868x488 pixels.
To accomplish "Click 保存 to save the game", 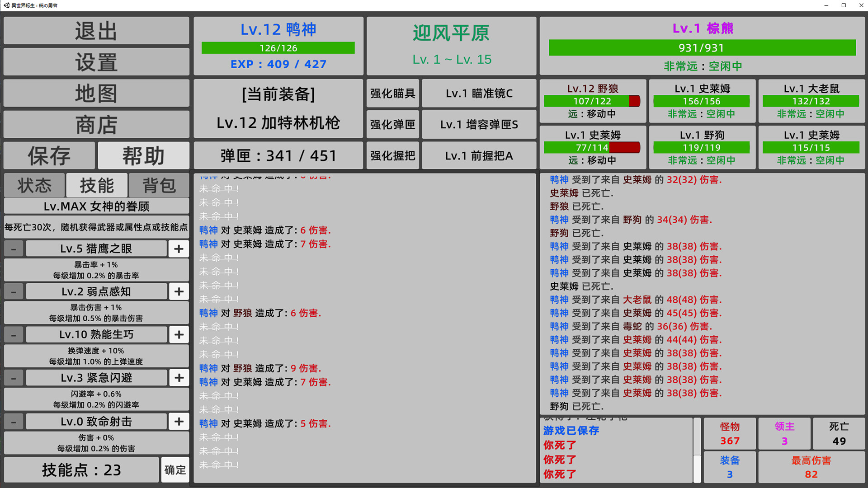I will pyautogui.click(x=49, y=155).
